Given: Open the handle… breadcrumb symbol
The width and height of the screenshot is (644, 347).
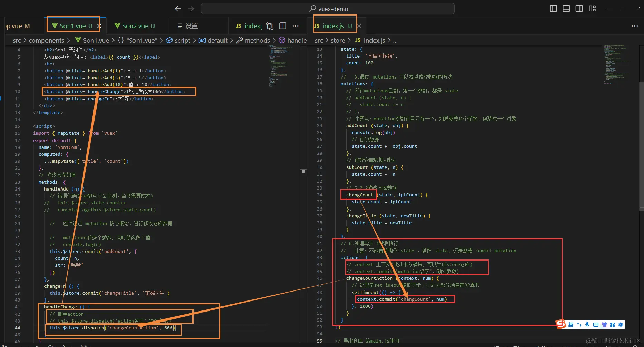Looking at the screenshot, I should coord(293,40).
